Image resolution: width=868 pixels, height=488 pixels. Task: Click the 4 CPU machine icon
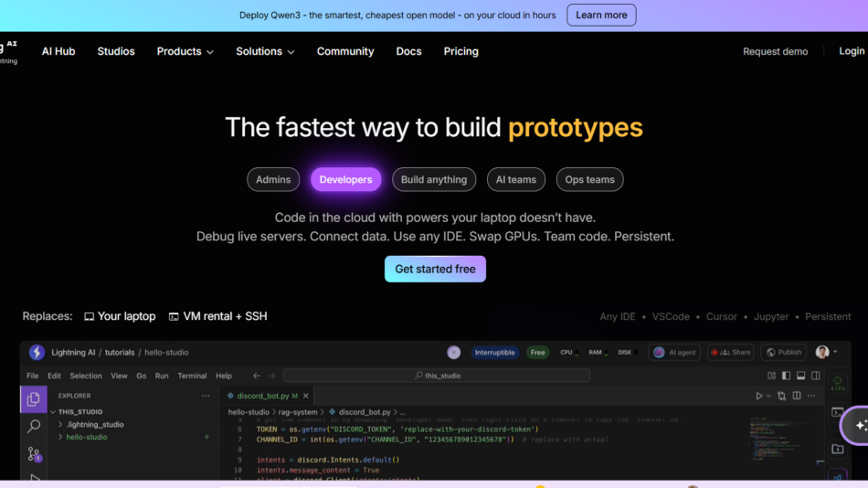click(x=838, y=383)
